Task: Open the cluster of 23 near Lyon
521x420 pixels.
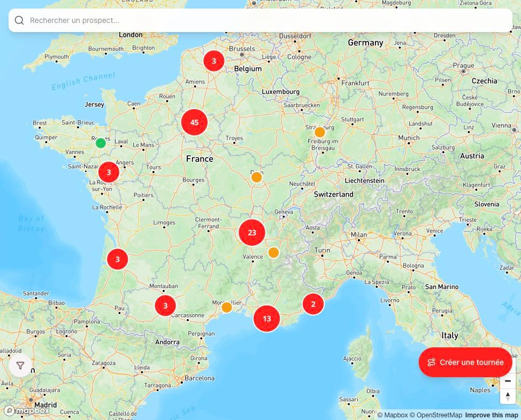Action: coord(252,232)
